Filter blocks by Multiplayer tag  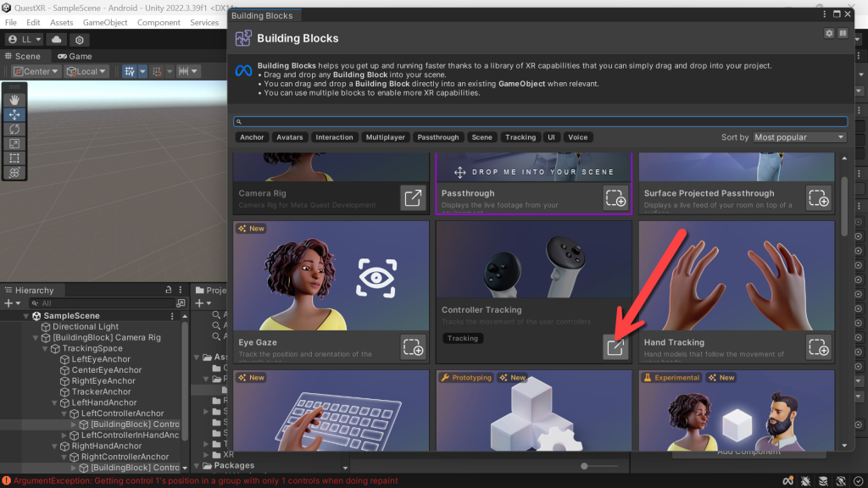pyautogui.click(x=386, y=137)
